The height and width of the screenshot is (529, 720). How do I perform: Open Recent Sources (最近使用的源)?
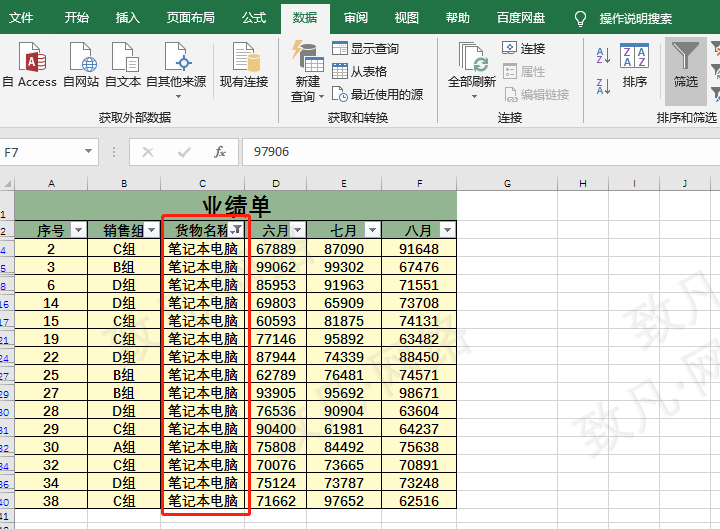(377, 94)
